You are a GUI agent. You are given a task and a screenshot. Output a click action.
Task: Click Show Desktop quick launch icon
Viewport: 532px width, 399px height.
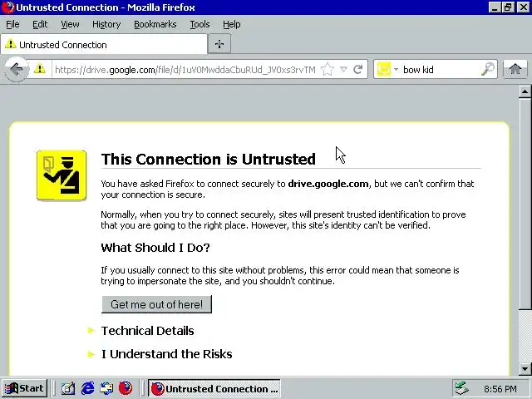click(68, 388)
